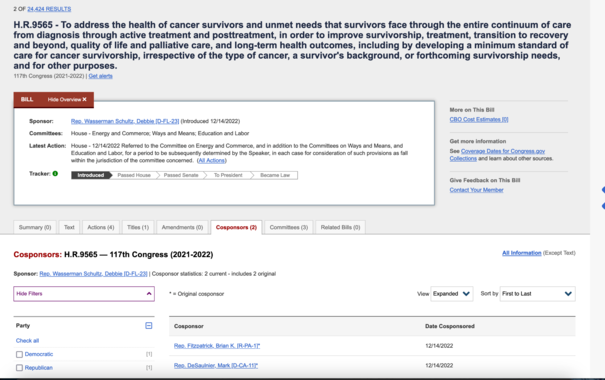This screenshot has width=605, height=380.
Task: Open Rep. DeSaulnier, Mark link
Action: click(x=216, y=365)
